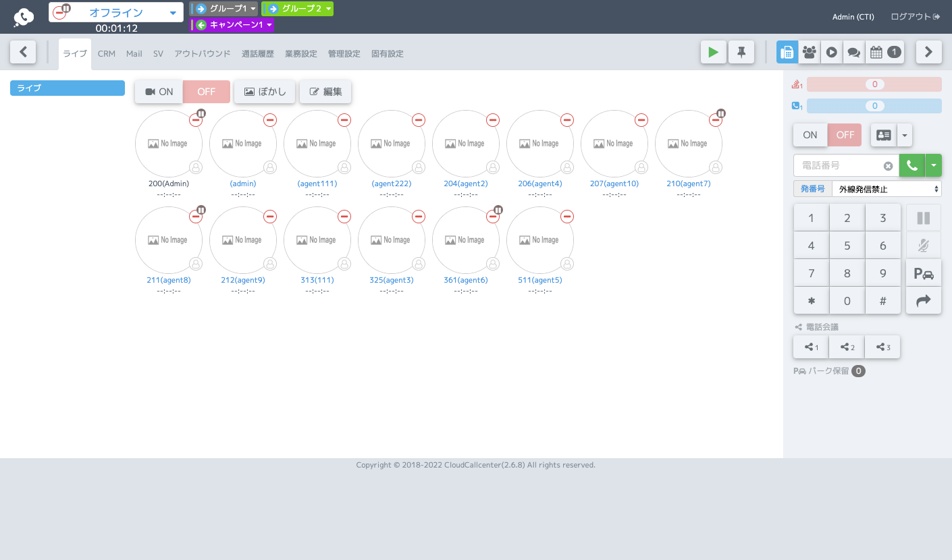Click the green play button in toolbar

(x=714, y=52)
